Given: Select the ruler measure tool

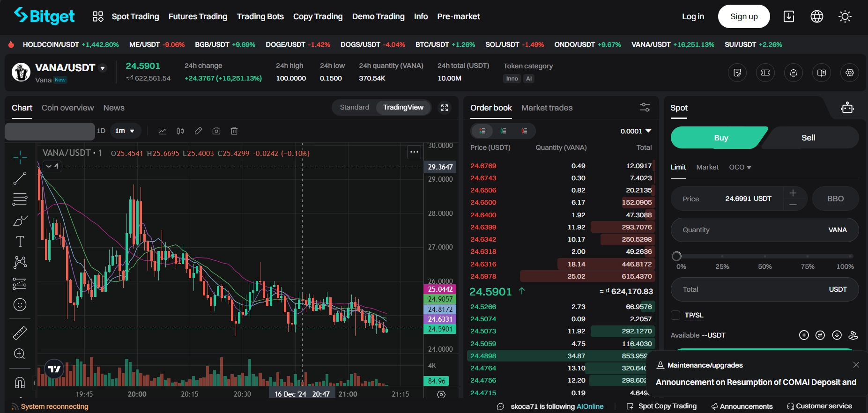Looking at the screenshot, I should 20,333.
